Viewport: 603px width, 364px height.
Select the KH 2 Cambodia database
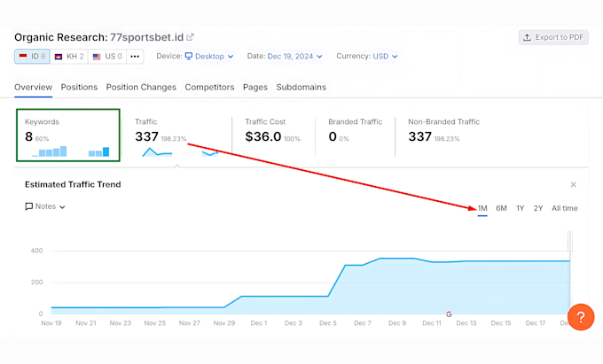pos(69,57)
